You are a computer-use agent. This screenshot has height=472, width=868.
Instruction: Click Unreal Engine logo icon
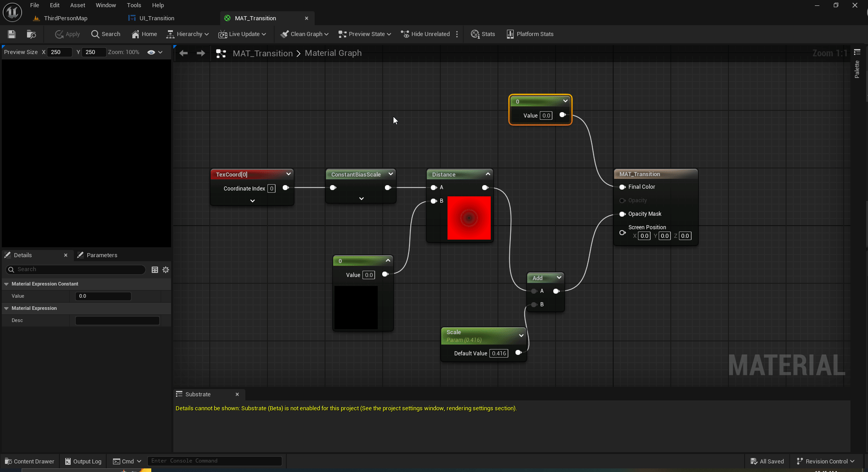(x=12, y=12)
